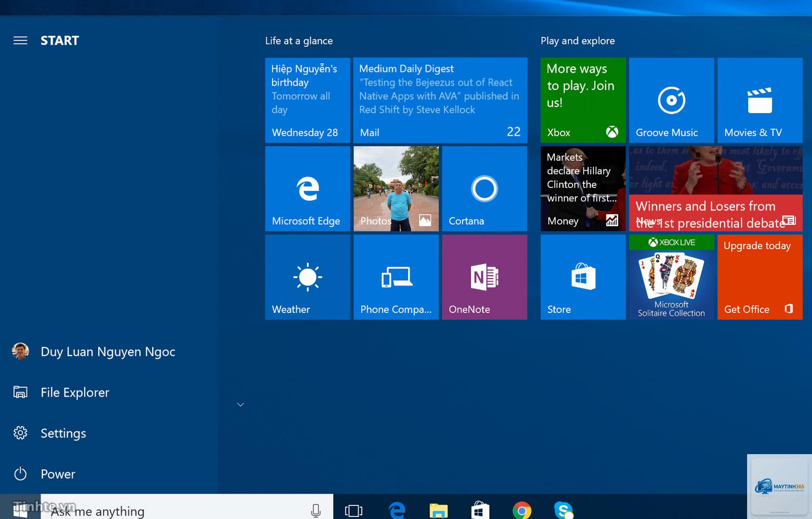Open the Mail tile with Medium Daily Digest

(x=440, y=100)
